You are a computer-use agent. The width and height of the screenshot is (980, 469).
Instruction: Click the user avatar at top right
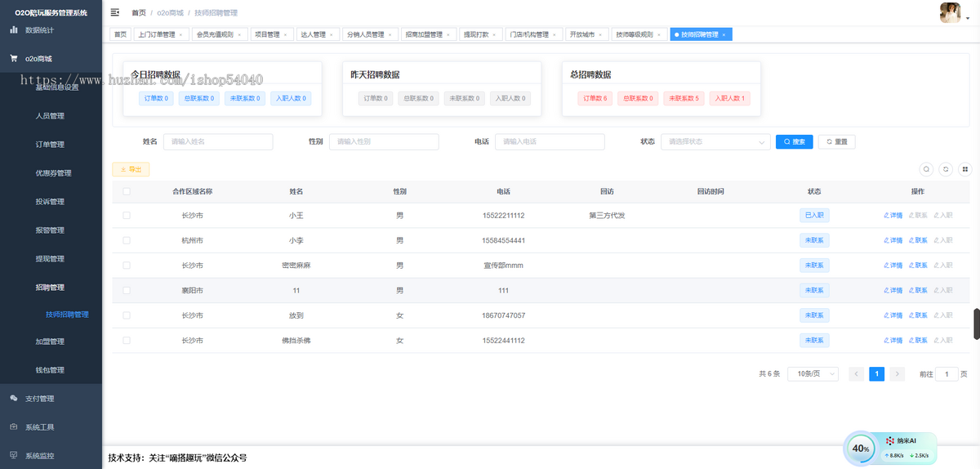pyautogui.click(x=950, y=12)
